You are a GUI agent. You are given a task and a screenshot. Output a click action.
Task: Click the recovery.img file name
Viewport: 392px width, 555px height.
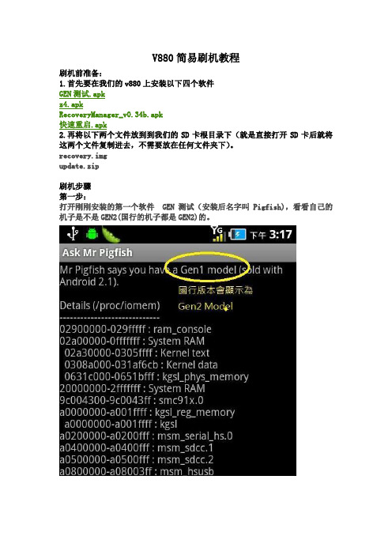coord(83,156)
